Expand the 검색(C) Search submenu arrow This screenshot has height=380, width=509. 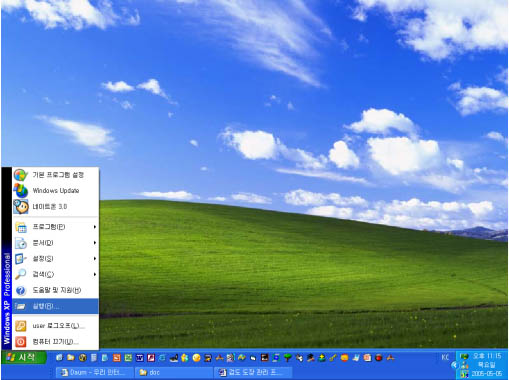click(95, 274)
